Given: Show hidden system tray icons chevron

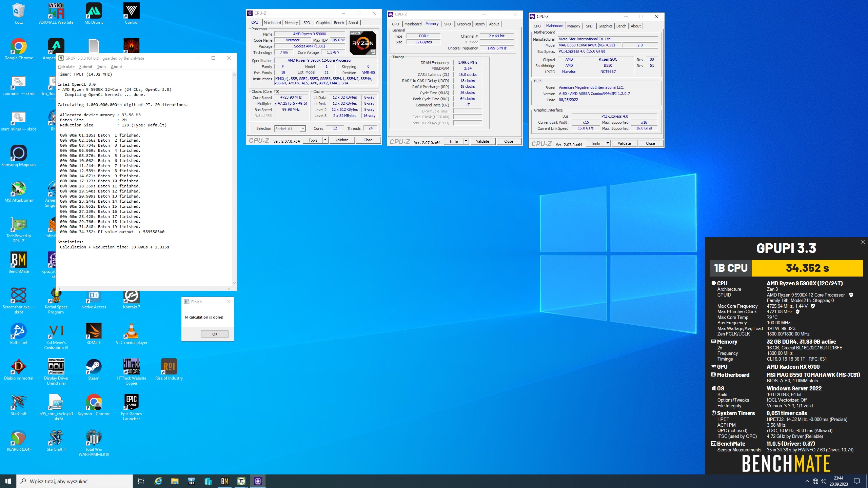Looking at the screenshot, I should point(807,481).
